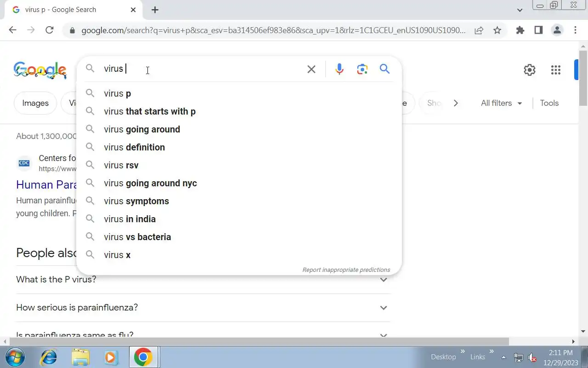Open Chrome three-dot menu
588x368 pixels.
[576, 30]
